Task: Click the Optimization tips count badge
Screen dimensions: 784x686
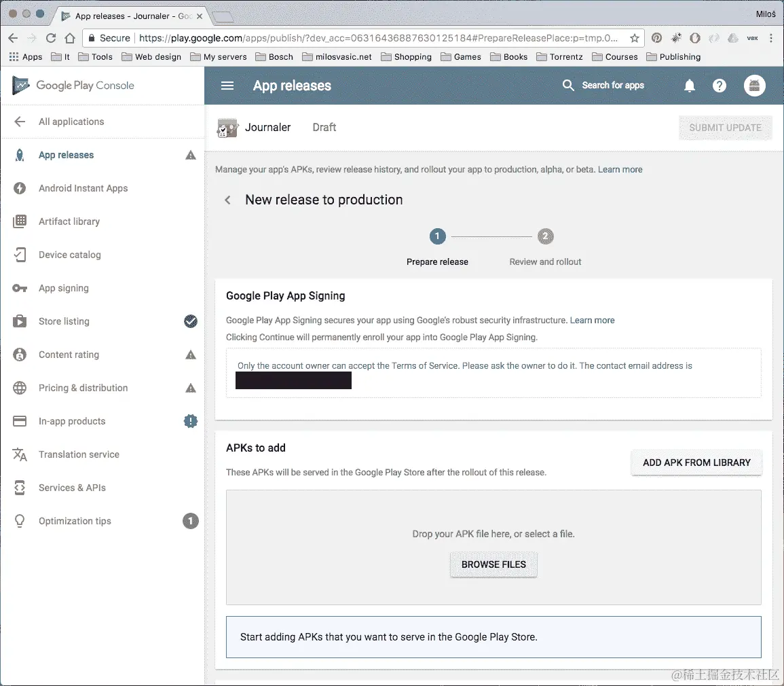Action: pyautogui.click(x=191, y=521)
